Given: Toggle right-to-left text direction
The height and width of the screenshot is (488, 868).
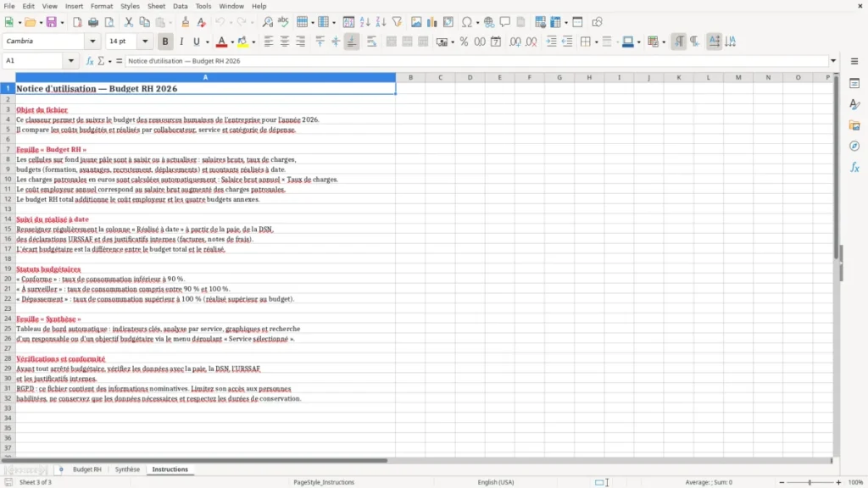Looking at the screenshot, I should (x=694, y=42).
